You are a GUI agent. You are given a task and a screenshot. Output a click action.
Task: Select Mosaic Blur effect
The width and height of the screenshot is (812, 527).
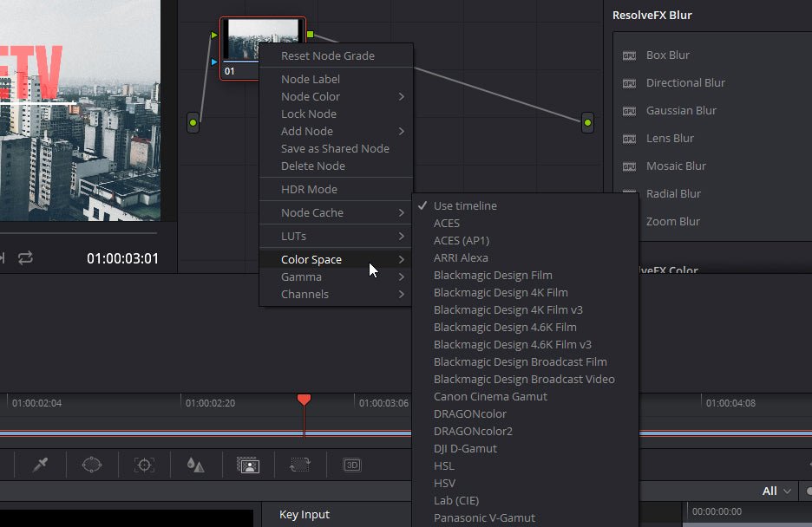676,166
